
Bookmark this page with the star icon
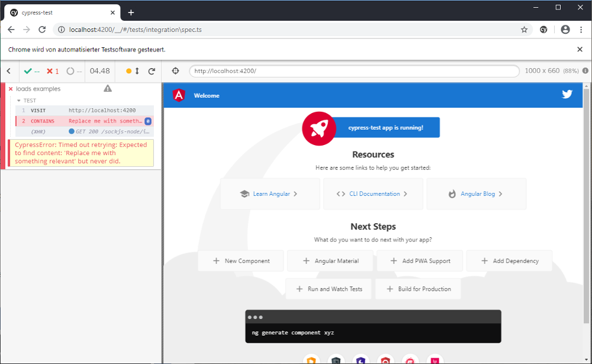pyautogui.click(x=524, y=30)
